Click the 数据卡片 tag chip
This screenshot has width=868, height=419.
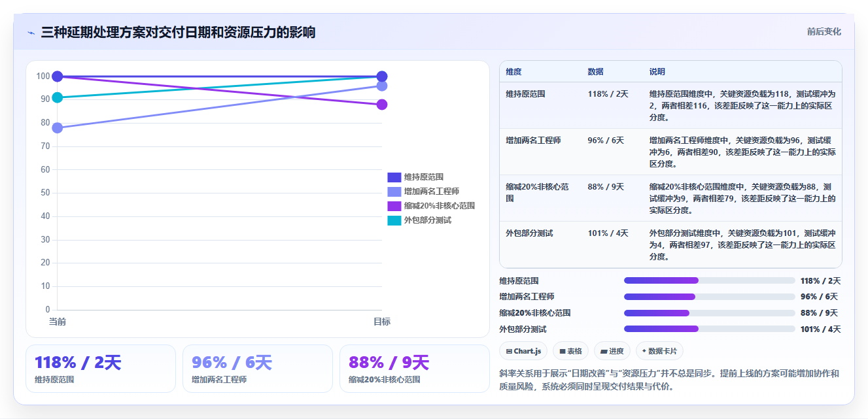pos(660,351)
